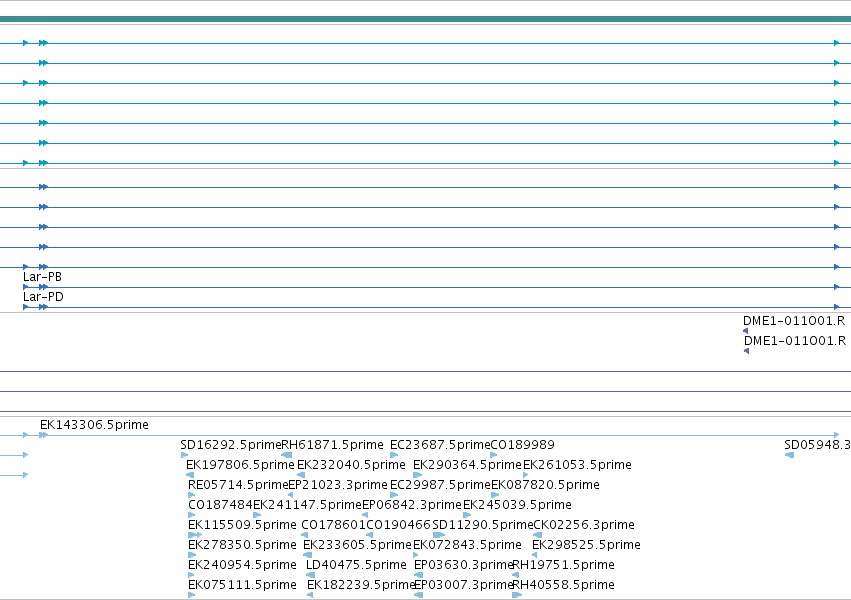Click the EK245039.5prime feature label
This screenshot has height=600, width=851.
pos(517,505)
